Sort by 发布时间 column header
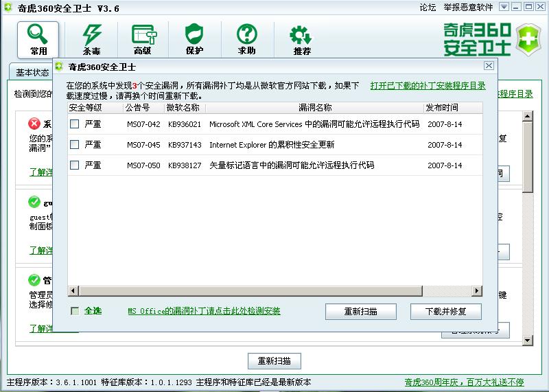549x392 pixels. 453,108
